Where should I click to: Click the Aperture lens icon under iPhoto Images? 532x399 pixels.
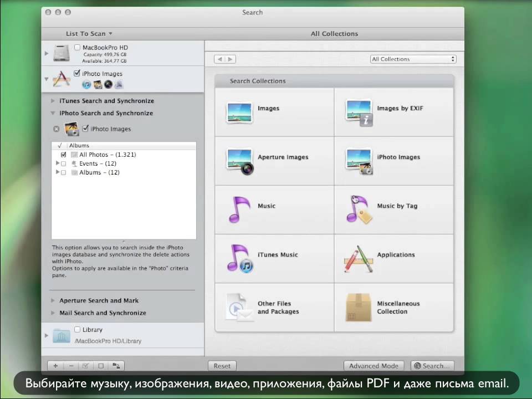[x=108, y=84]
